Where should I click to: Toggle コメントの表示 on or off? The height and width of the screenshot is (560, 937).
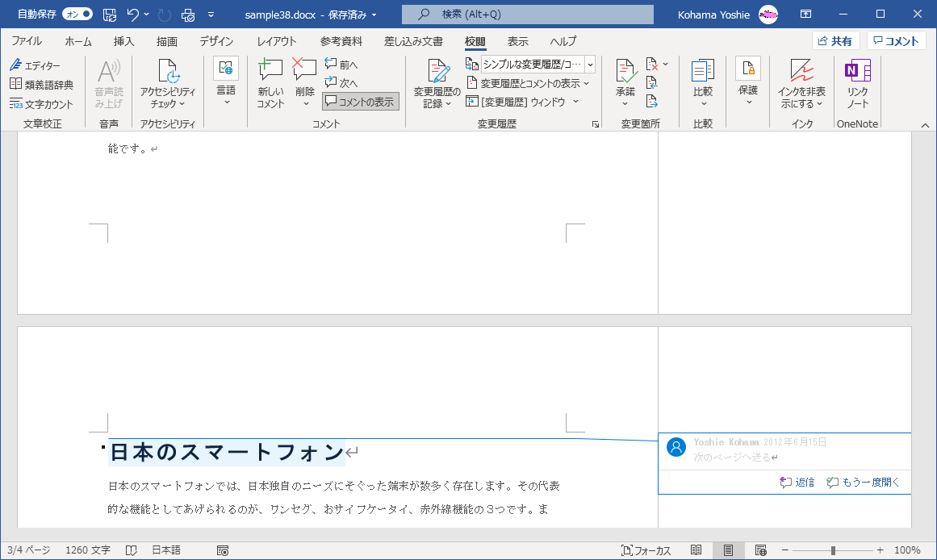coord(360,102)
